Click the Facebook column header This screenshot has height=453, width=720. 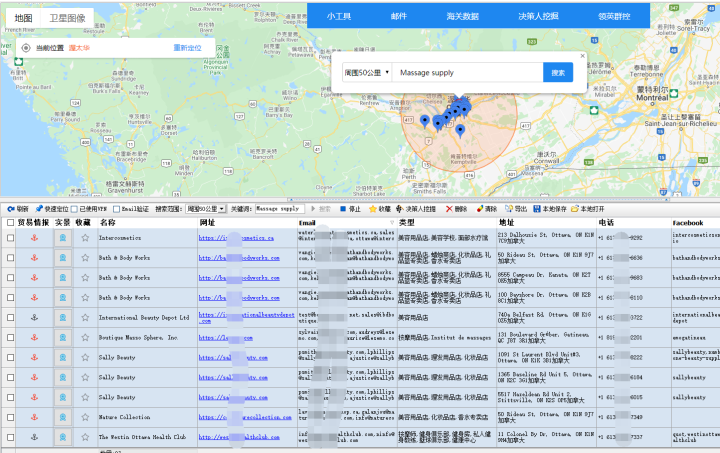(695, 223)
